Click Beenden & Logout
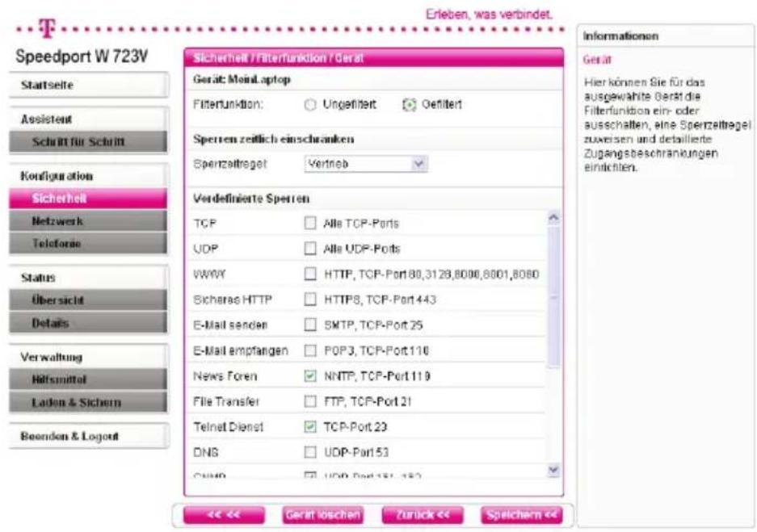Viewport: 757px width, 532px height. [x=89, y=437]
